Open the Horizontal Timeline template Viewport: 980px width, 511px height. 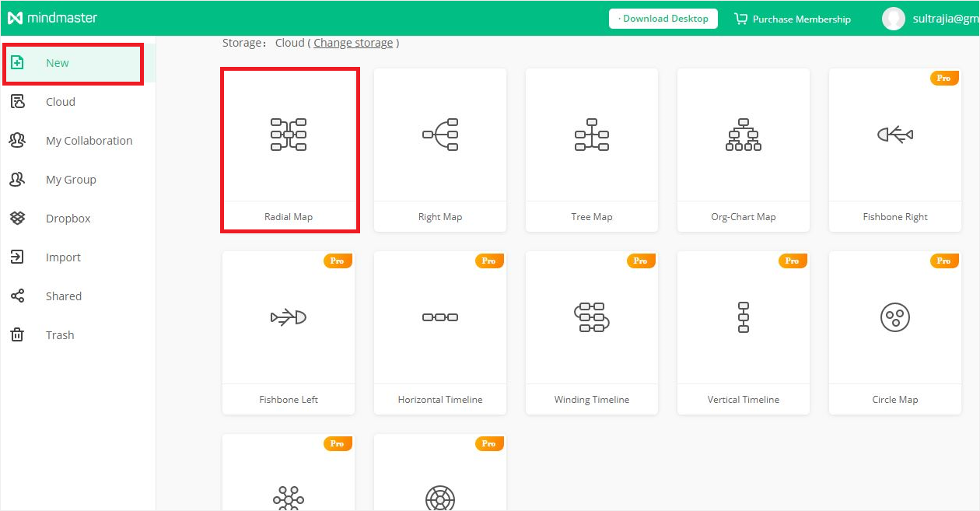coord(440,317)
